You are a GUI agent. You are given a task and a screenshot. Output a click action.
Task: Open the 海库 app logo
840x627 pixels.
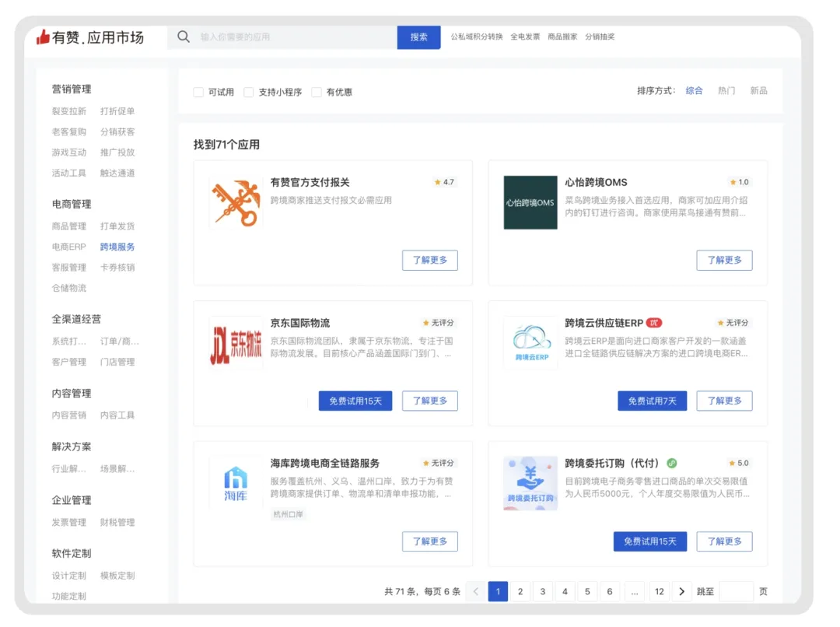(x=236, y=483)
